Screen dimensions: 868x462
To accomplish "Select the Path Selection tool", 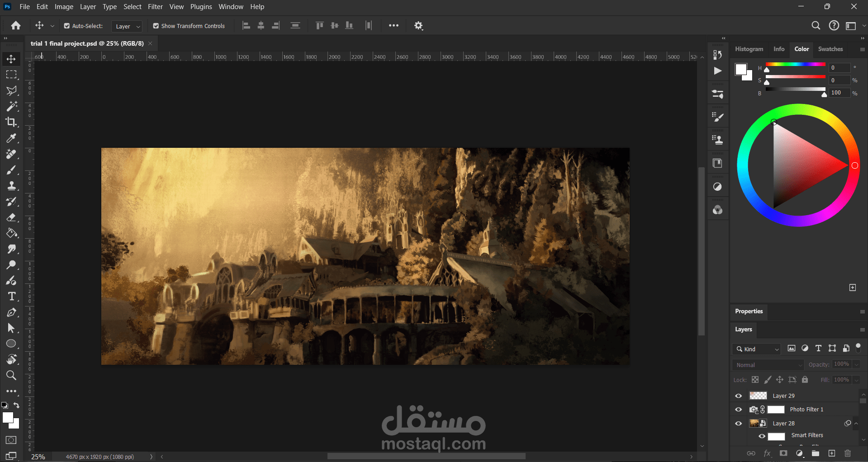I will click(11, 328).
